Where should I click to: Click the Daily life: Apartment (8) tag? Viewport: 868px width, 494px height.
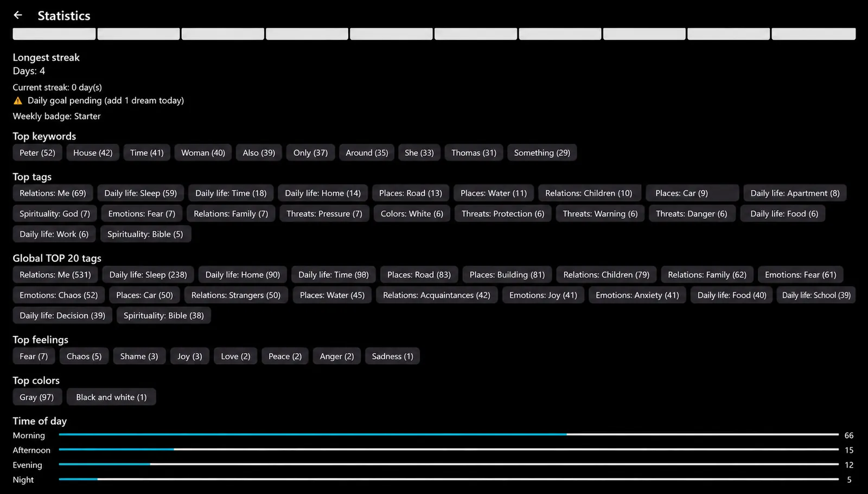795,193
